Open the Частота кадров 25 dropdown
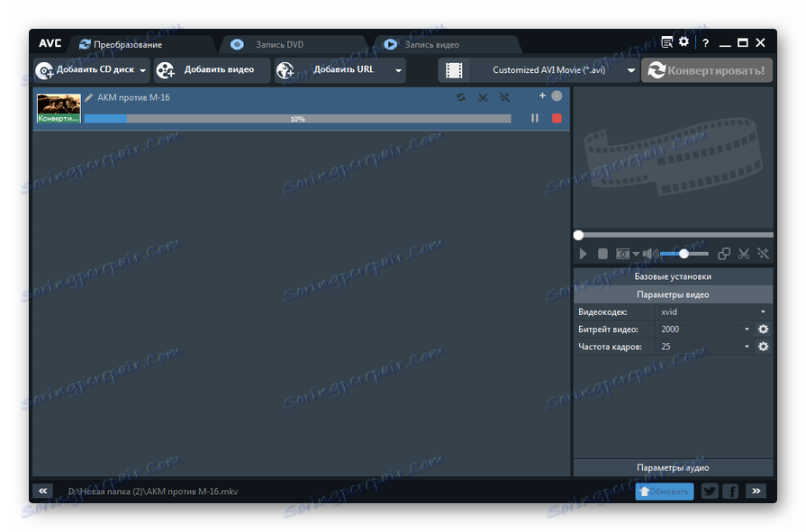The height and width of the screenshot is (532, 806). point(705,347)
